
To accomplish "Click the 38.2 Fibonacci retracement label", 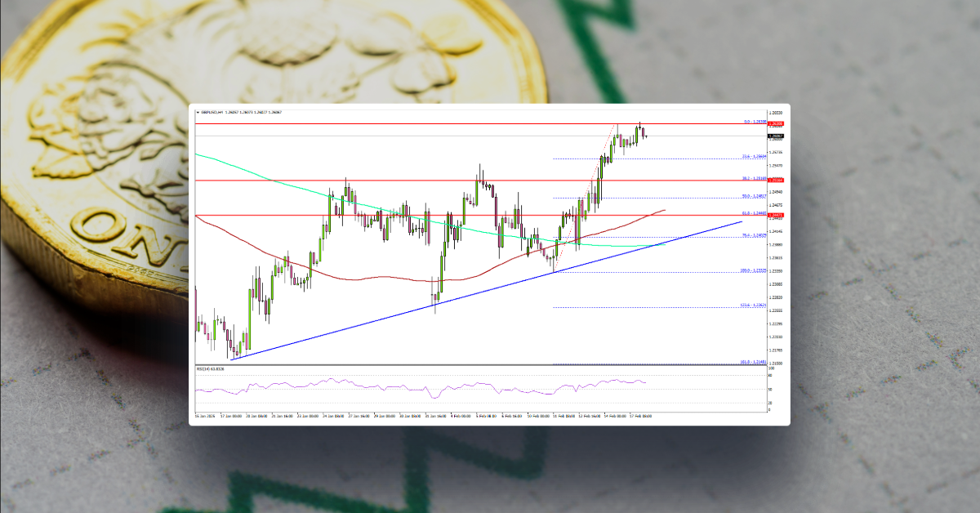I will [x=754, y=178].
